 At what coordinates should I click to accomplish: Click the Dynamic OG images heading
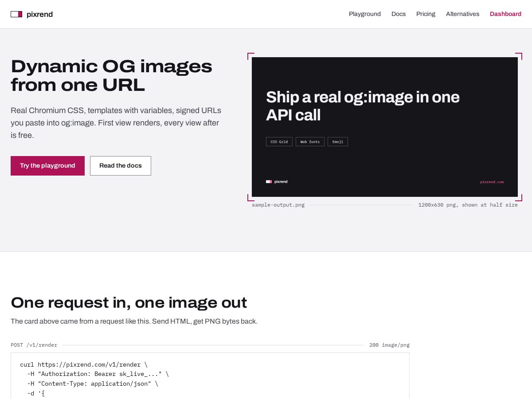coord(111,75)
